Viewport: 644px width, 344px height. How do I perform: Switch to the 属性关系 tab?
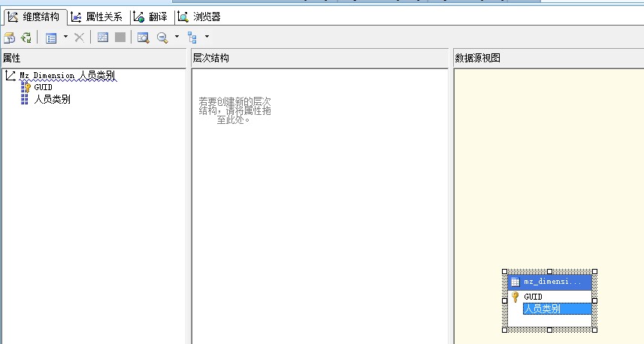pyautogui.click(x=98, y=17)
